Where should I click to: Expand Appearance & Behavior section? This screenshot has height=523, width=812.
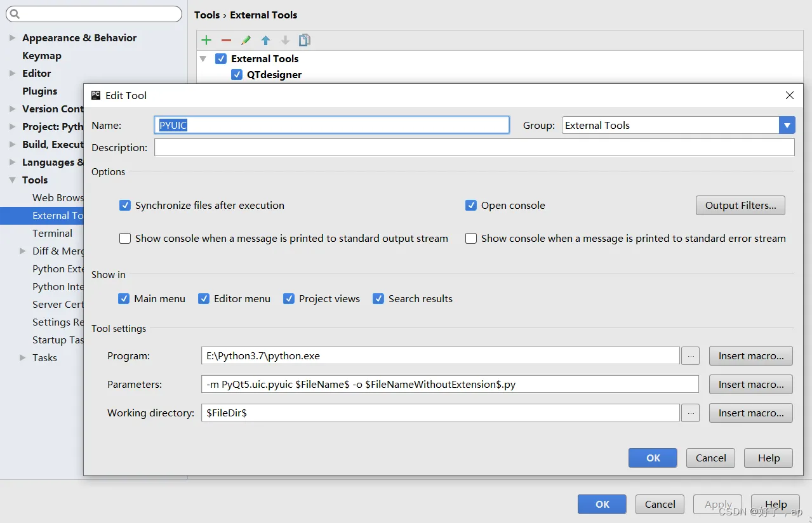(13, 38)
